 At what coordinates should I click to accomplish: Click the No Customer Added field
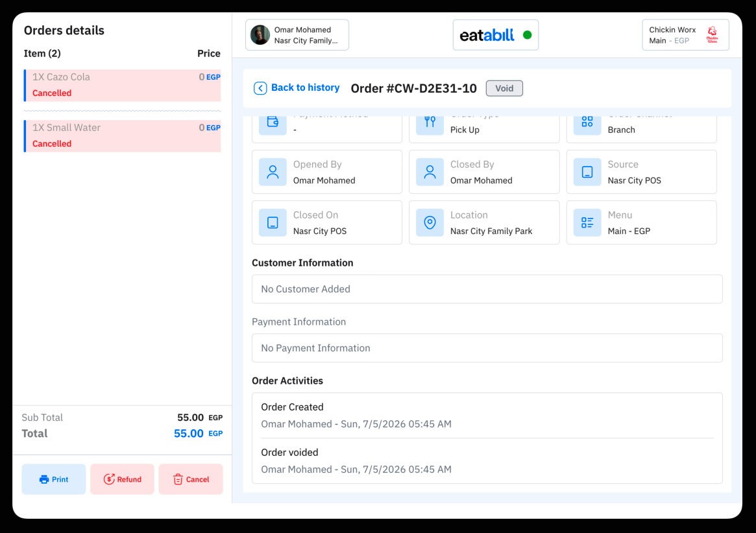click(487, 289)
